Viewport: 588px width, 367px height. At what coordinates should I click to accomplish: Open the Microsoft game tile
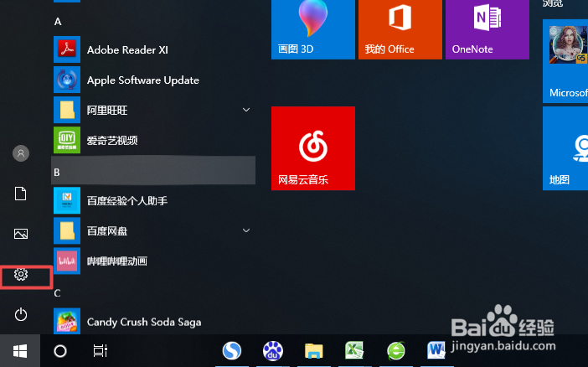pos(565,61)
